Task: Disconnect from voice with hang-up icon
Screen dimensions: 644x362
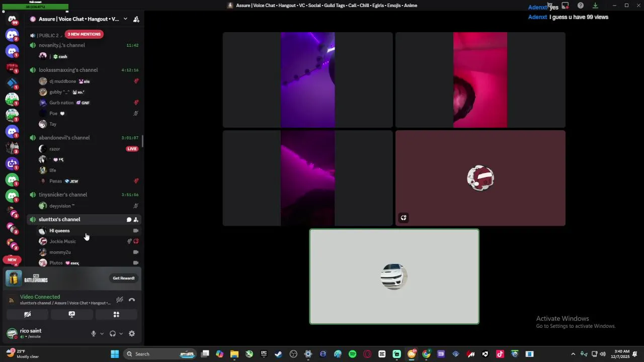Action: (132, 300)
